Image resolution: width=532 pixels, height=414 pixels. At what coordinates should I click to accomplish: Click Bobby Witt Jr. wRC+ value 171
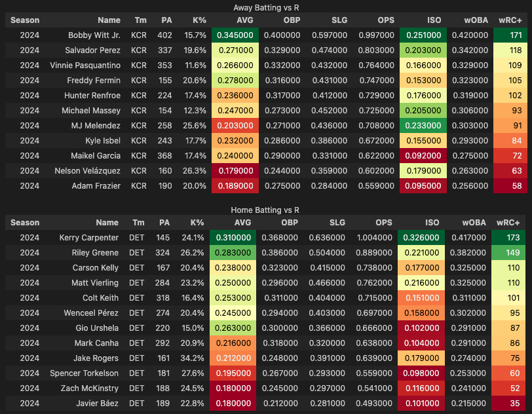click(x=510, y=35)
